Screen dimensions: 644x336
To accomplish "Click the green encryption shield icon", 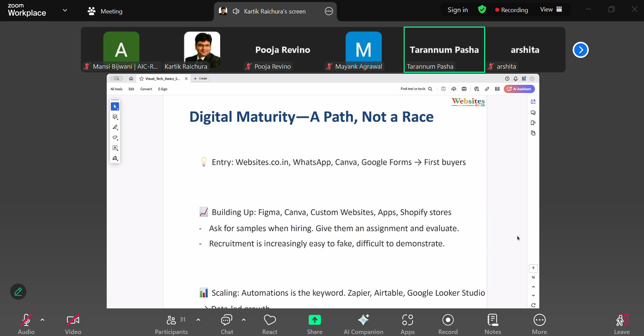I will (x=482, y=9).
